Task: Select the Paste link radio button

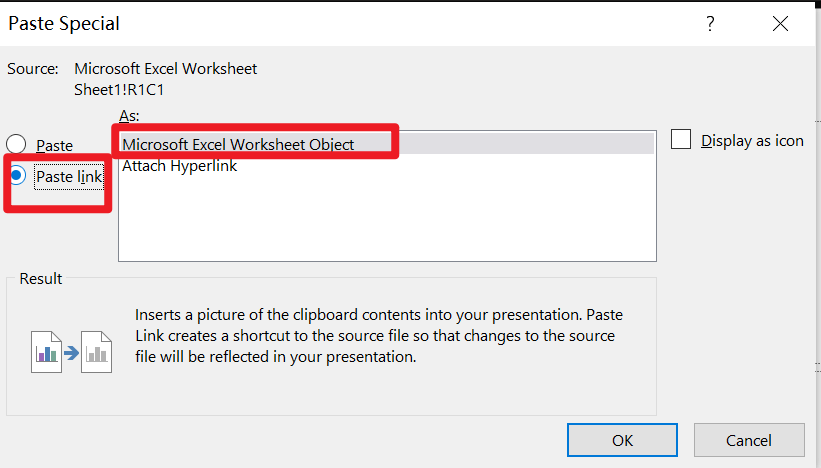Action: click(17, 175)
